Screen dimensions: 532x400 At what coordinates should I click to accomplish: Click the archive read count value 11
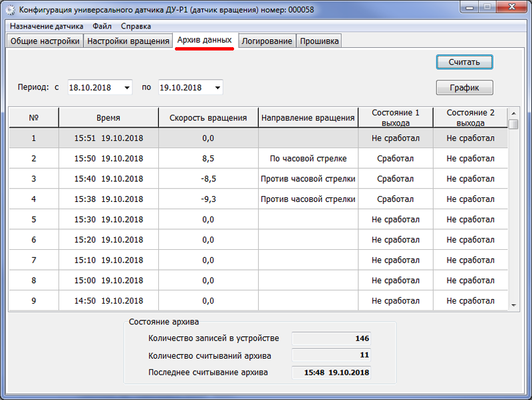click(x=331, y=355)
